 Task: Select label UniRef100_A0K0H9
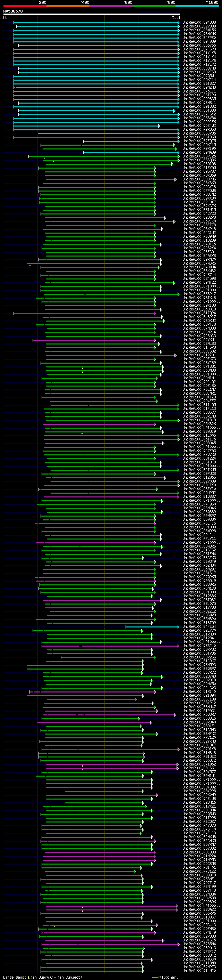pyautogui.click(x=199, y=795)
